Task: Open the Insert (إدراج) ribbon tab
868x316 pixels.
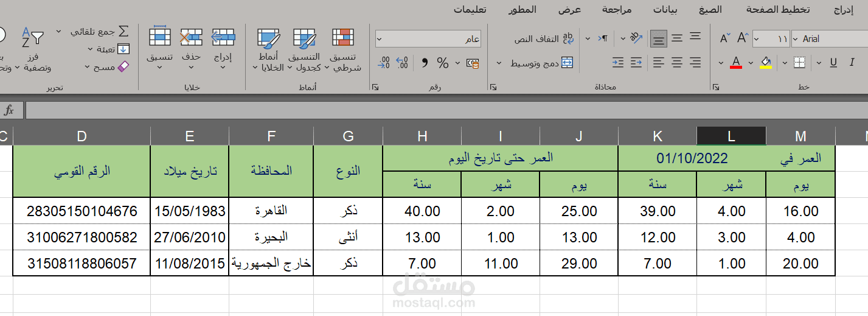Action: click(843, 9)
